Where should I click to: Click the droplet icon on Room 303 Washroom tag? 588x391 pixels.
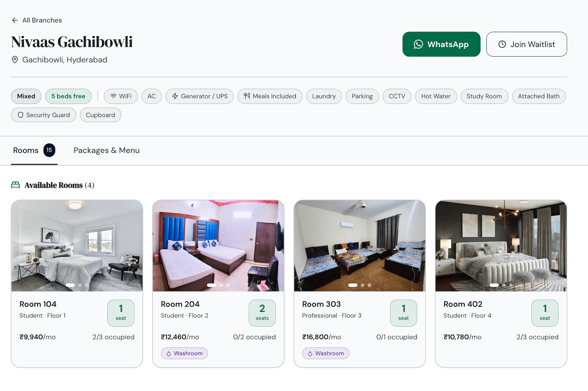point(310,354)
